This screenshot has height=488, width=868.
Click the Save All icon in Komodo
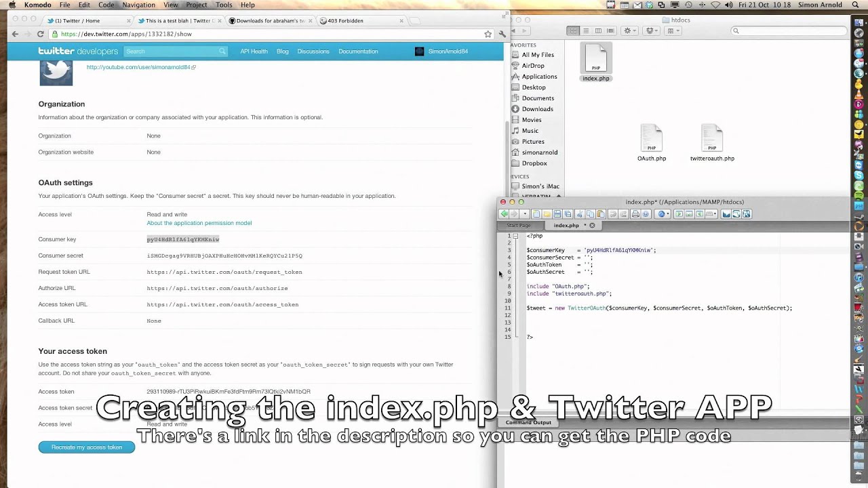point(568,214)
